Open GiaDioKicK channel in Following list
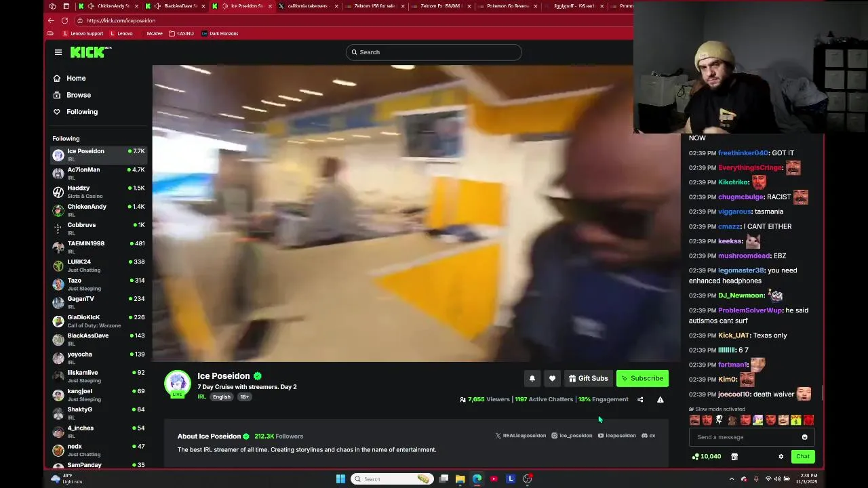 99,321
